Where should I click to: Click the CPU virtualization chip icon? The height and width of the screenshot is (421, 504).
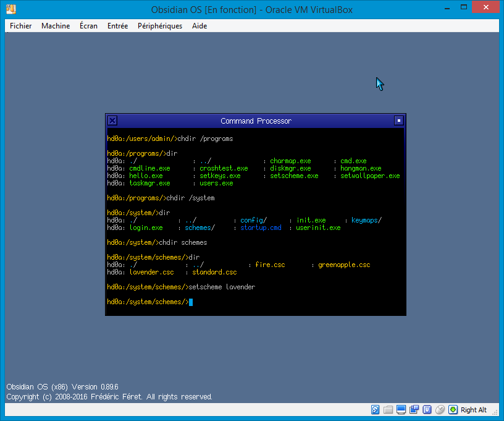tap(427, 410)
